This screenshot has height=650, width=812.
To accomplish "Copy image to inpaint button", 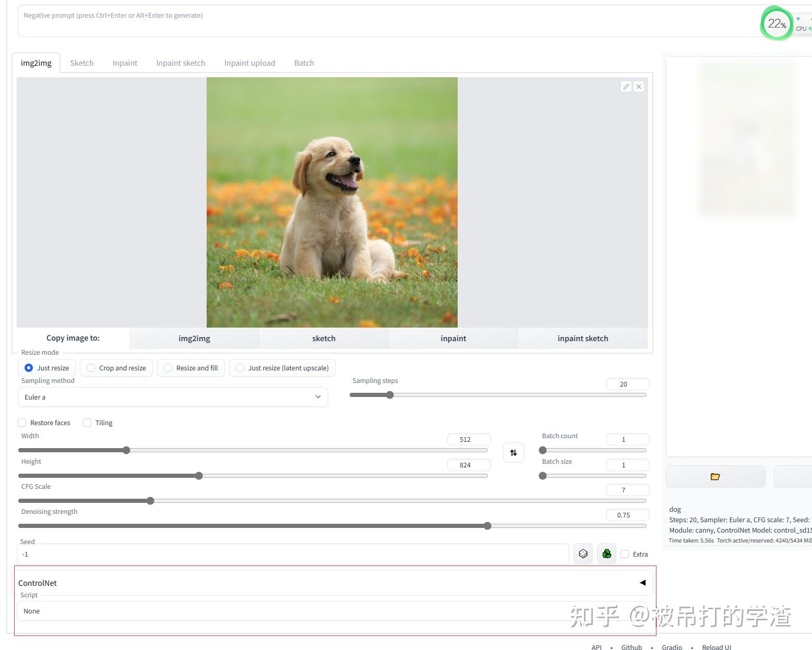I will click(x=453, y=338).
